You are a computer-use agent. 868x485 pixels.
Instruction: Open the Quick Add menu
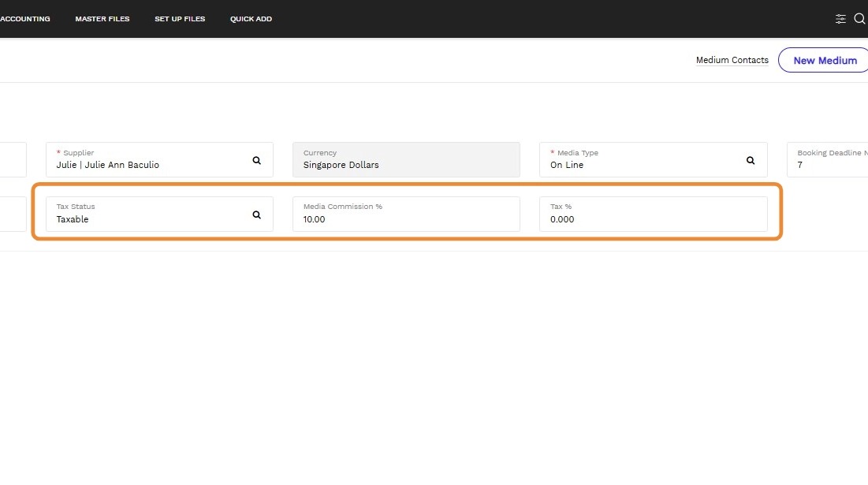coord(251,19)
